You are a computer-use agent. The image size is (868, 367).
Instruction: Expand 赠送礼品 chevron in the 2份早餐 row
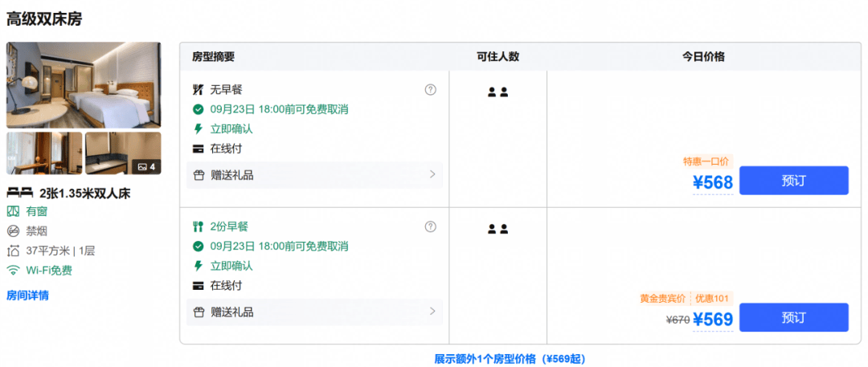[433, 312]
